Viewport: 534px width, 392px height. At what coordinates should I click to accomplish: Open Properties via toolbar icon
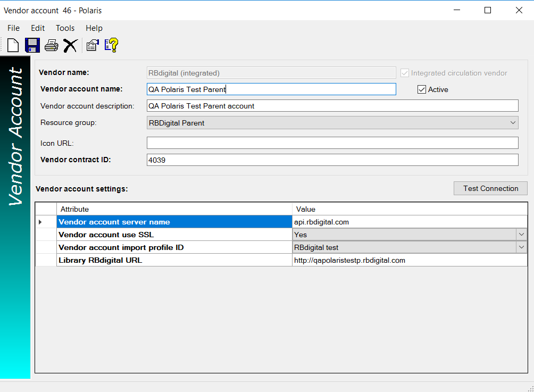coord(93,45)
